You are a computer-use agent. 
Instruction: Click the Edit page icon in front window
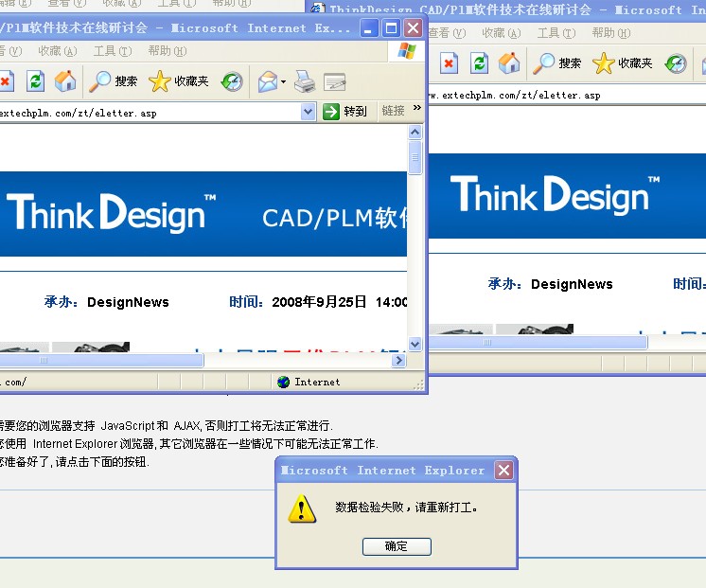pyautogui.click(x=334, y=82)
